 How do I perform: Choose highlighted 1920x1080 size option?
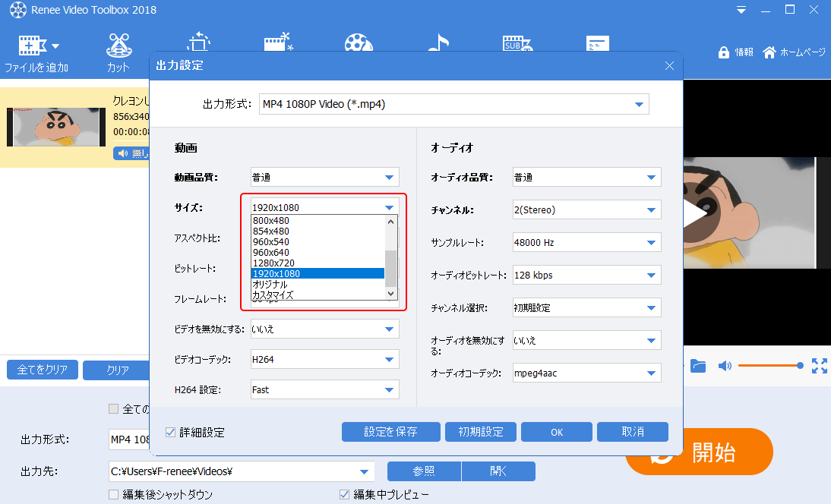tap(318, 274)
